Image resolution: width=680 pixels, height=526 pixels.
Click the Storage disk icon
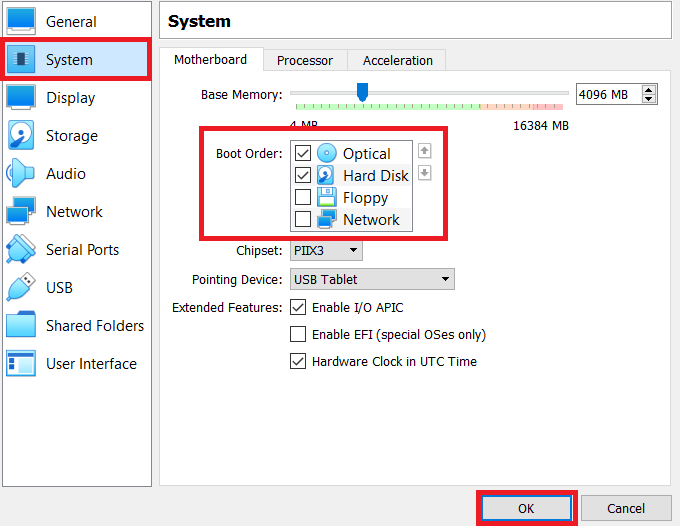pos(21,135)
